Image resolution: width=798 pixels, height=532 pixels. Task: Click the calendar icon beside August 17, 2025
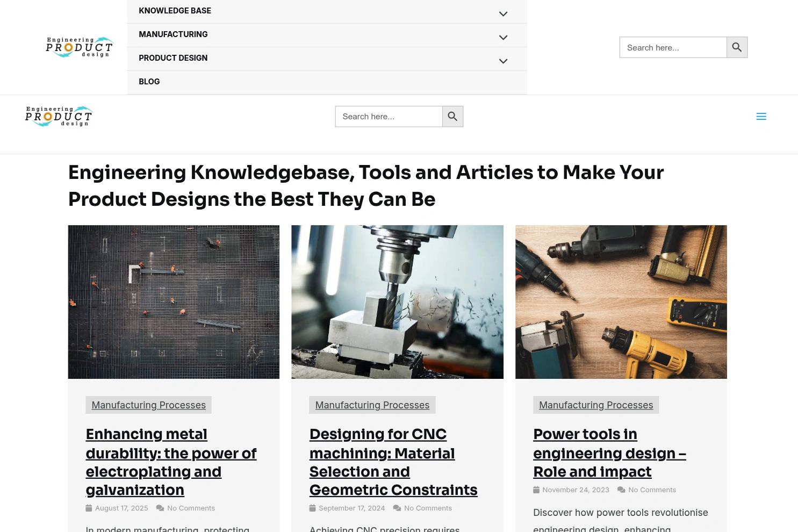(x=89, y=508)
